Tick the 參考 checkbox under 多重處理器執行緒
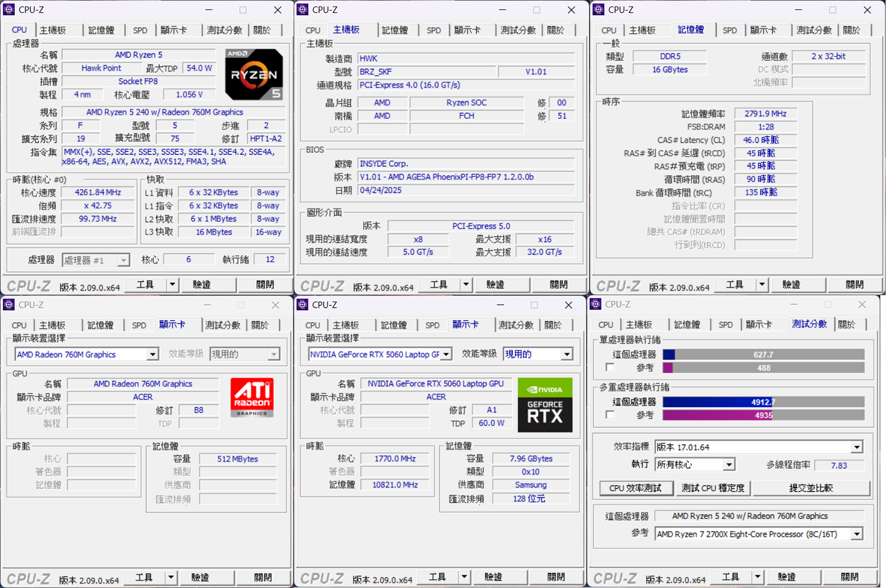Viewport: 888px width, 588px height. (x=610, y=415)
